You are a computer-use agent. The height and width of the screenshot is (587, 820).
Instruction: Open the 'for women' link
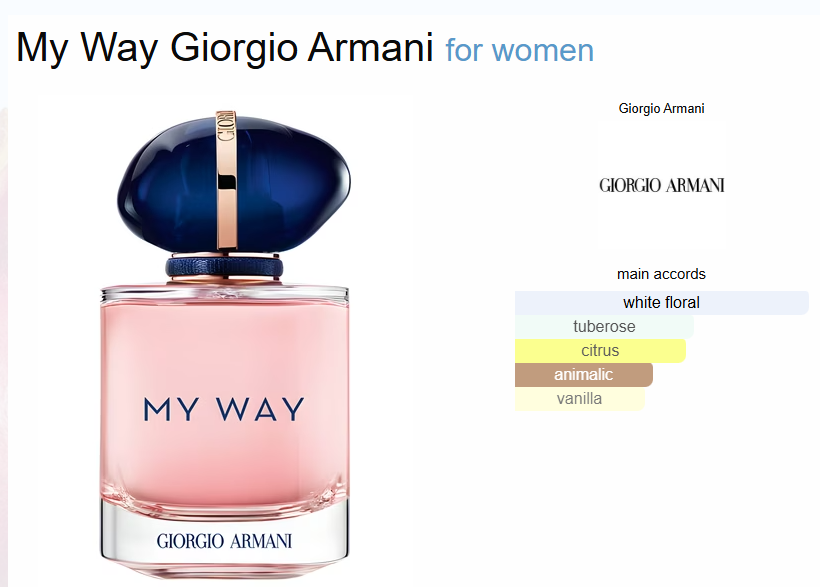click(519, 51)
